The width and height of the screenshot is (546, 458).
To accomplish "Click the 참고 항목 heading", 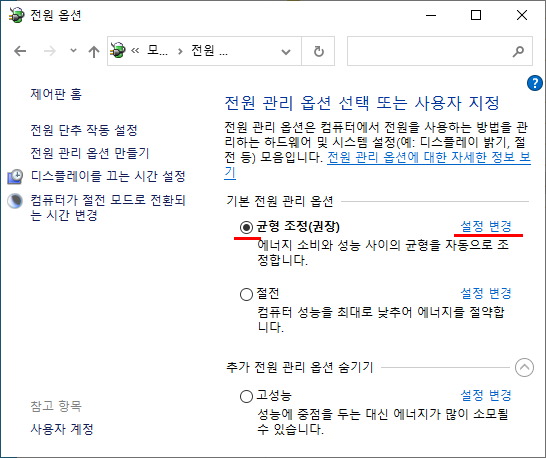I will [x=56, y=406].
